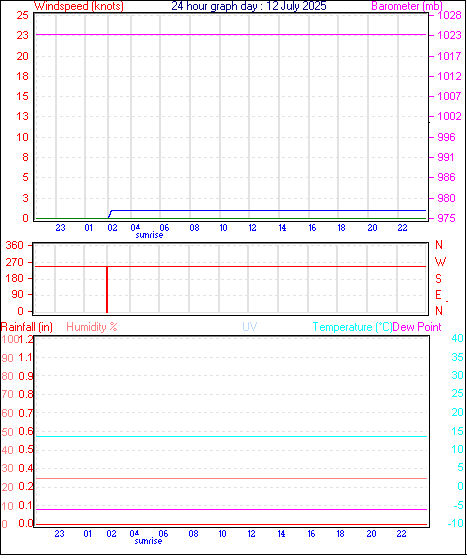
Task: Click red windspeed axis value 25
Action: click(22, 15)
